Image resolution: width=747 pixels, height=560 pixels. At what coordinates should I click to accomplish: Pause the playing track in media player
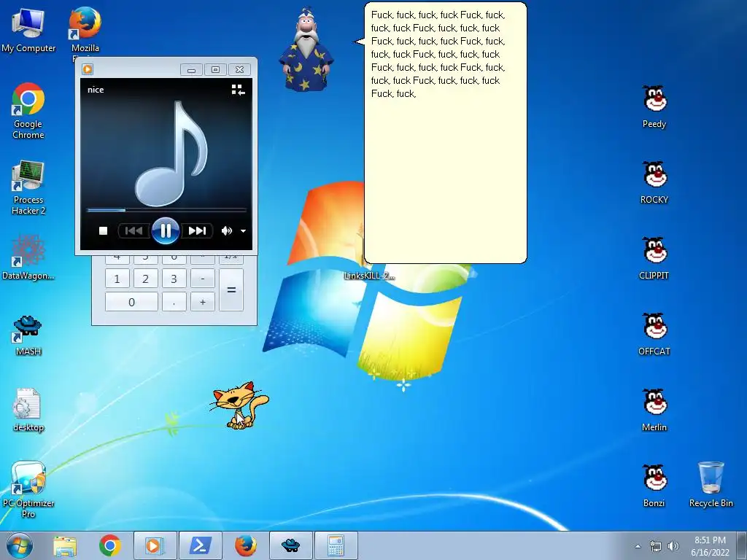coord(166,231)
